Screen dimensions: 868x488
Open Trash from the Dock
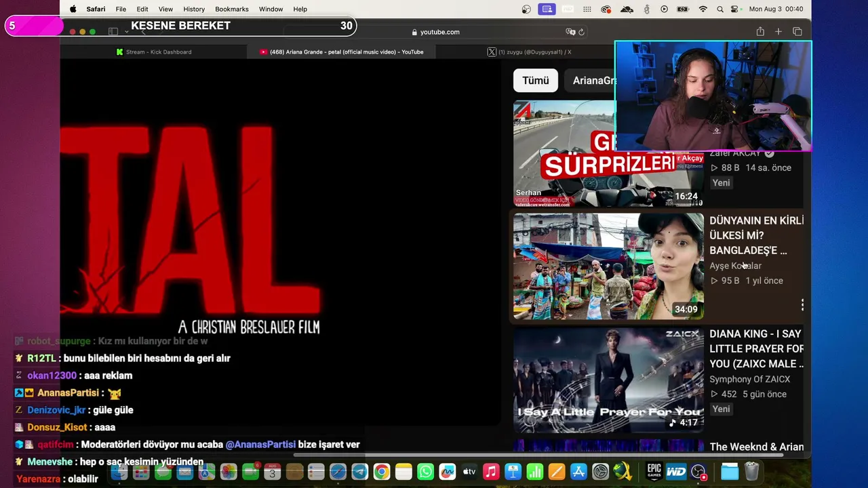[x=751, y=472]
